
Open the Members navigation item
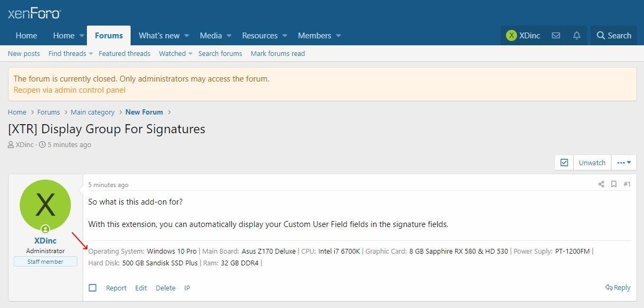coord(315,36)
